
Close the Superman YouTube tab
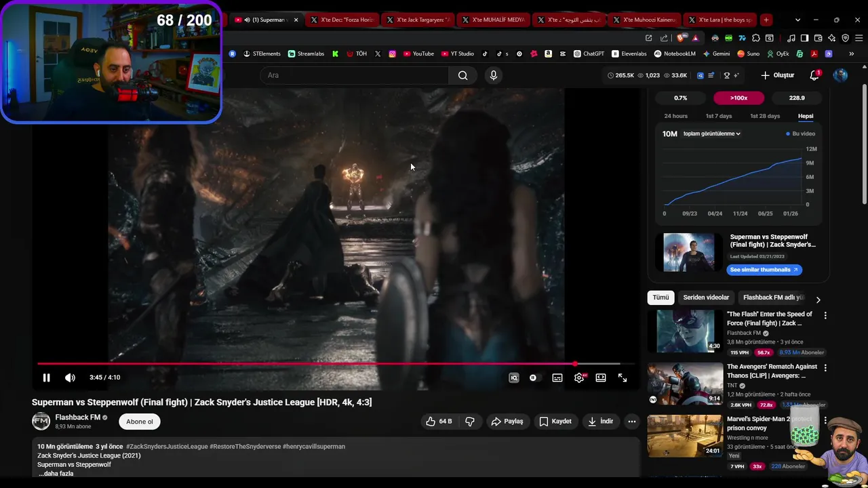click(296, 20)
